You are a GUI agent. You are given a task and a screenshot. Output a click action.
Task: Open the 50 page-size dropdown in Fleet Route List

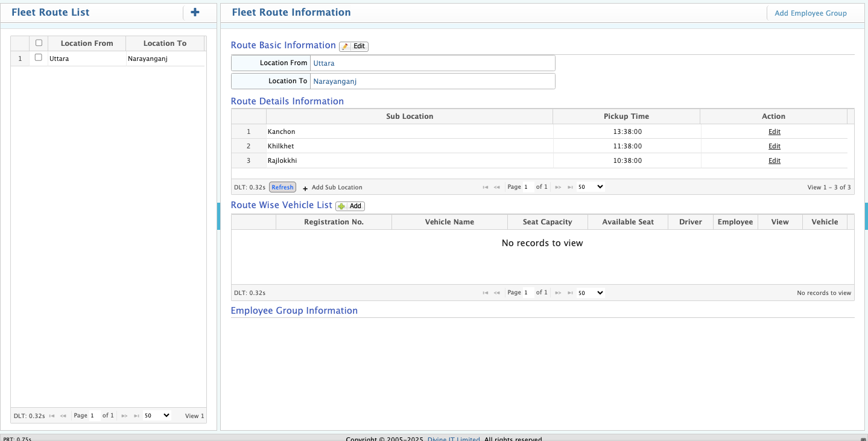tap(156, 415)
